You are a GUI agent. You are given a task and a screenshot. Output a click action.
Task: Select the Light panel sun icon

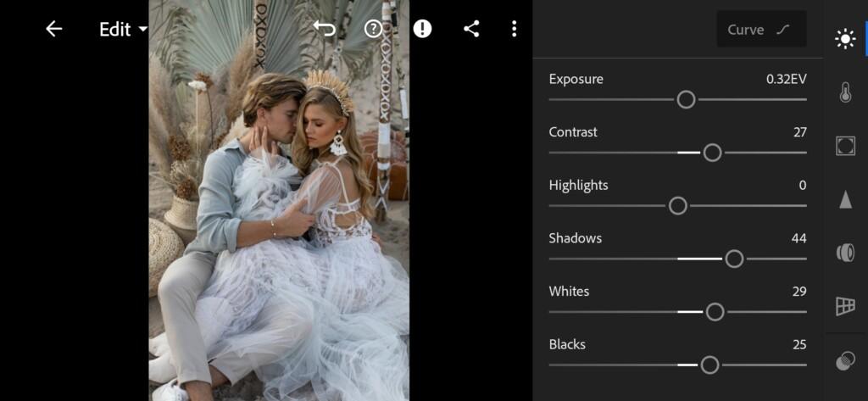[x=845, y=39]
